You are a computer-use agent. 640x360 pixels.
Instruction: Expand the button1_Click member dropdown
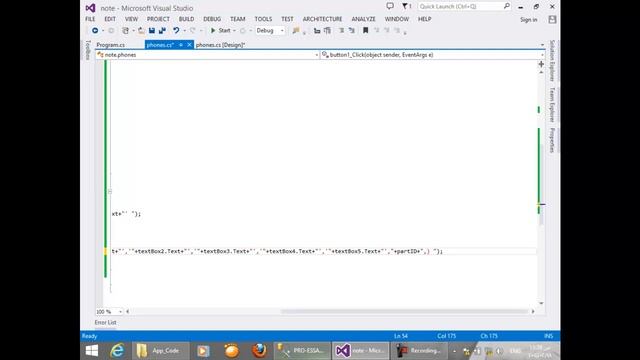pyautogui.click(x=542, y=55)
